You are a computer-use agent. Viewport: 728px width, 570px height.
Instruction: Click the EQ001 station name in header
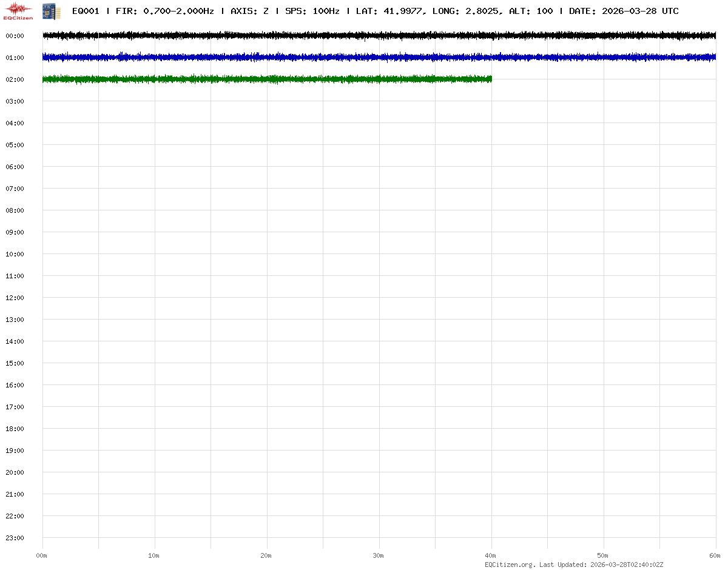coord(86,11)
